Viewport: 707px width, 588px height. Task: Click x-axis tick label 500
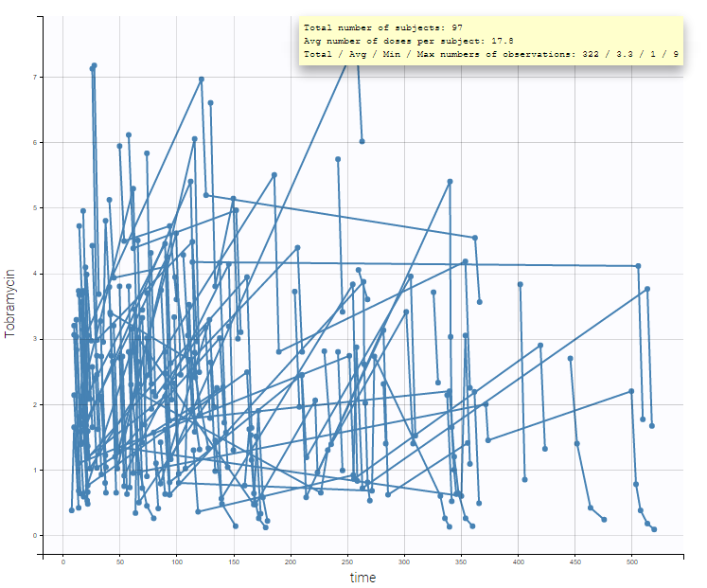click(x=631, y=562)
